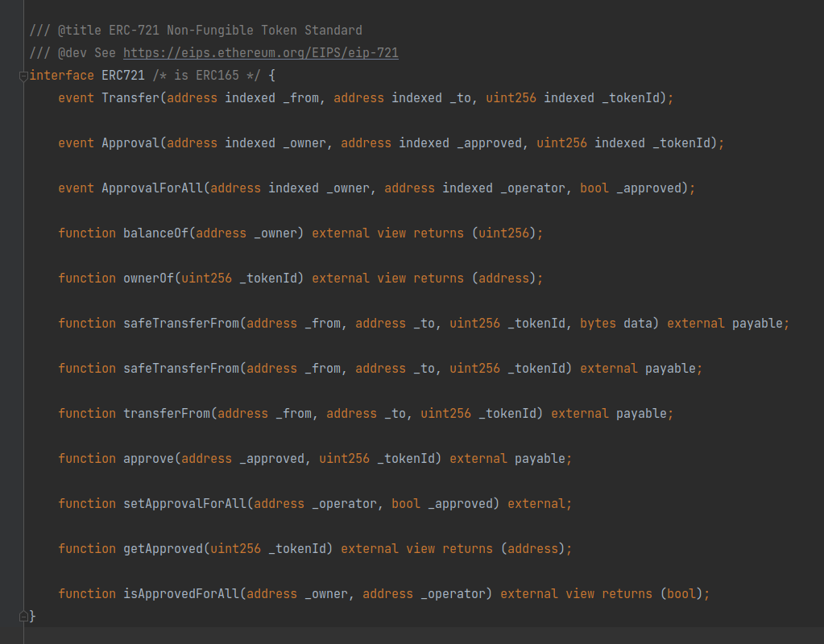Click '_operator' in ApprovalForAll event
Screen dimensions: 824x644
point(532,188)
